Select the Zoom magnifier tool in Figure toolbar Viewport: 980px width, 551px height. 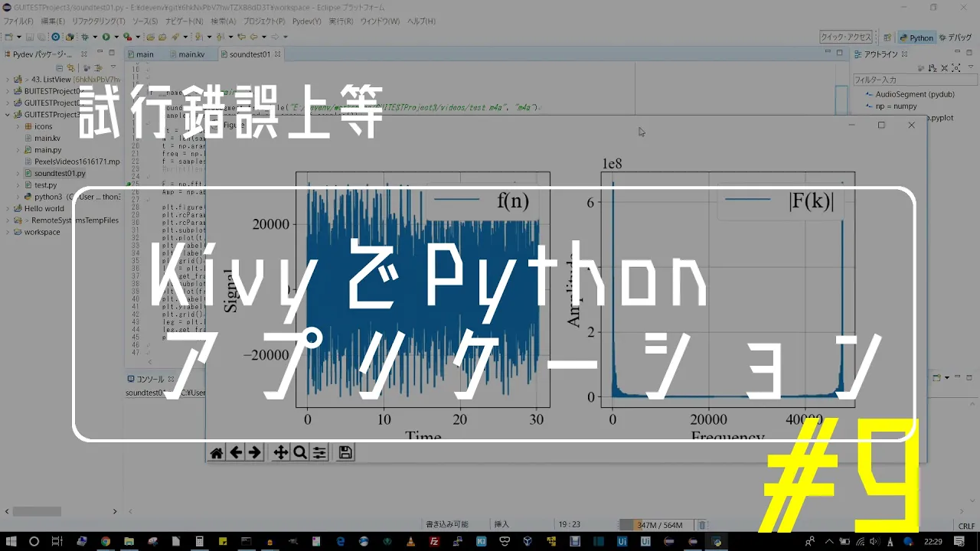pos(300,453)
